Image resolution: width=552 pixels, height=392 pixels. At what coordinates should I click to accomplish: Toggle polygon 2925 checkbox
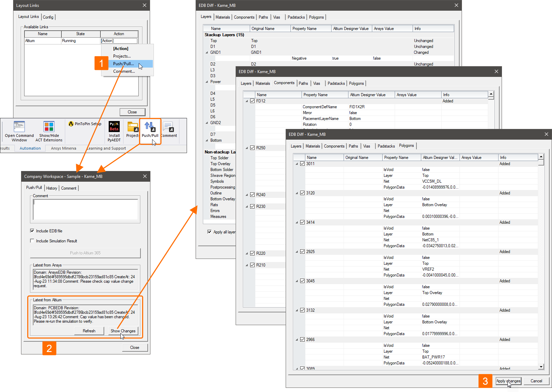[303, 252]
